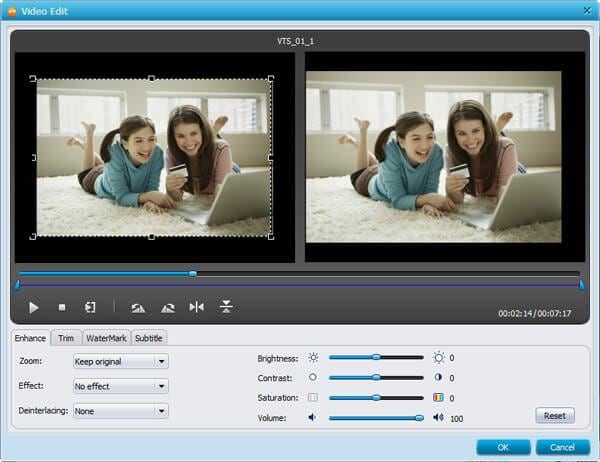Screen dimensions: 600x462
Task: Open the Subtitle tab
Action: click(149, 338)
